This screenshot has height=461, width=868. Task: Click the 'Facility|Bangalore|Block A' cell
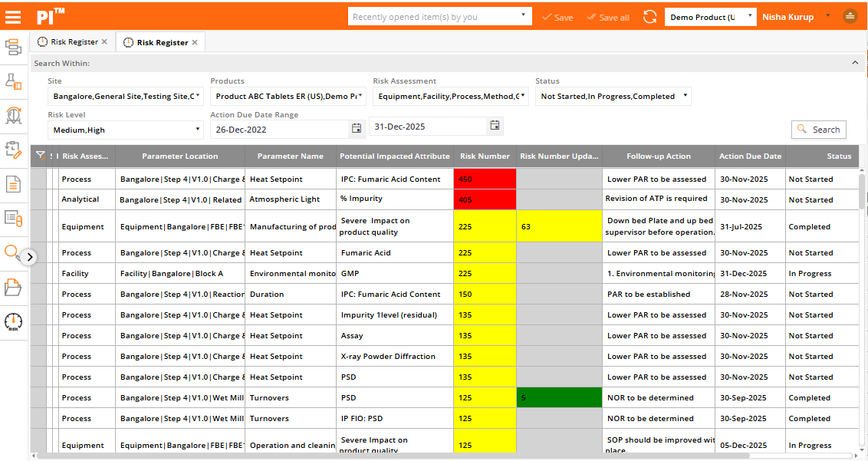click(180, 273)
